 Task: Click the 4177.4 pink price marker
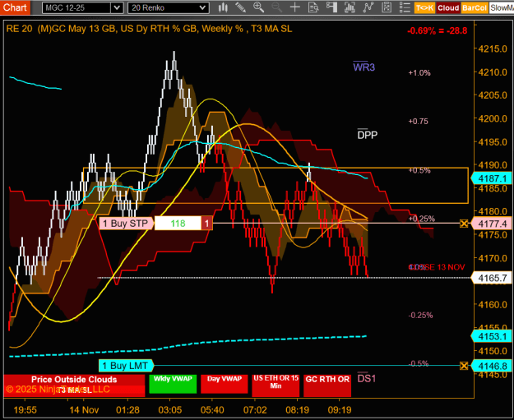pyautogui.click(x=492, y=224)
